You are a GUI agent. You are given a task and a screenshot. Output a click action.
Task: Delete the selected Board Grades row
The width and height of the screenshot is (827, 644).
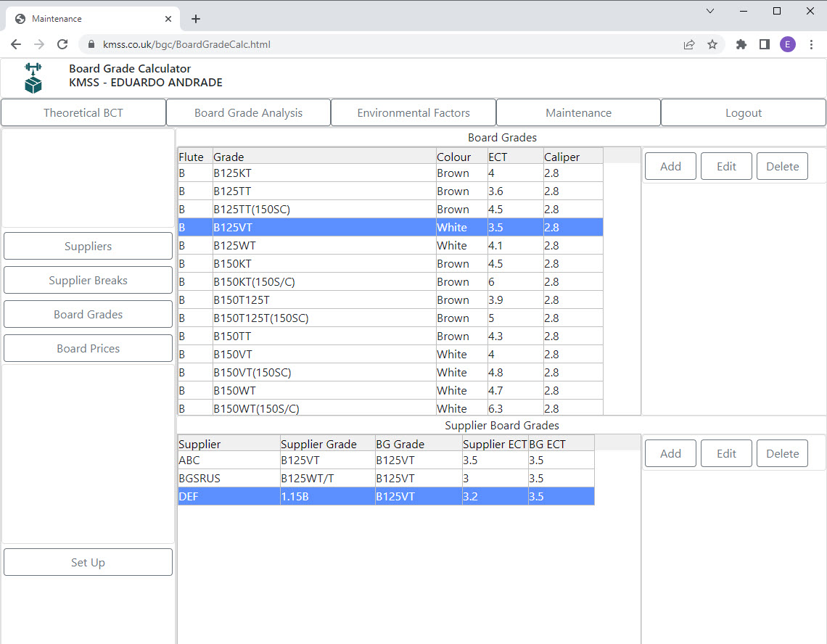click(782, 166)
